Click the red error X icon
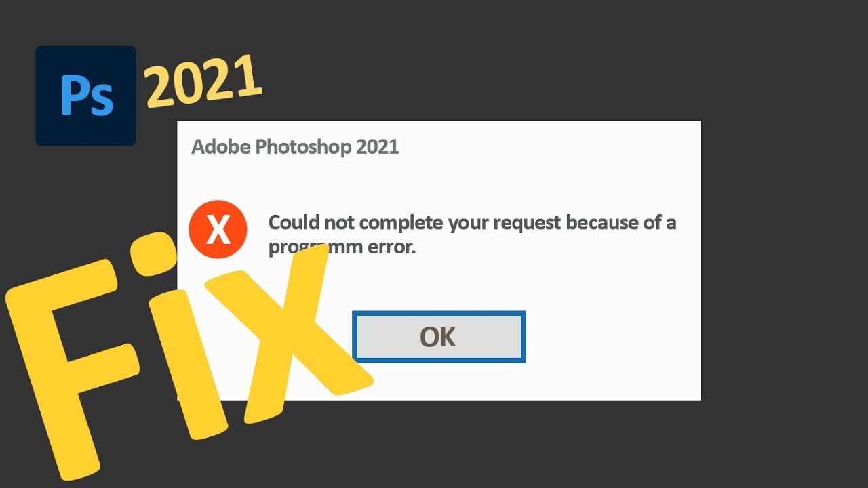868x488 pixels. coord(218,229)
